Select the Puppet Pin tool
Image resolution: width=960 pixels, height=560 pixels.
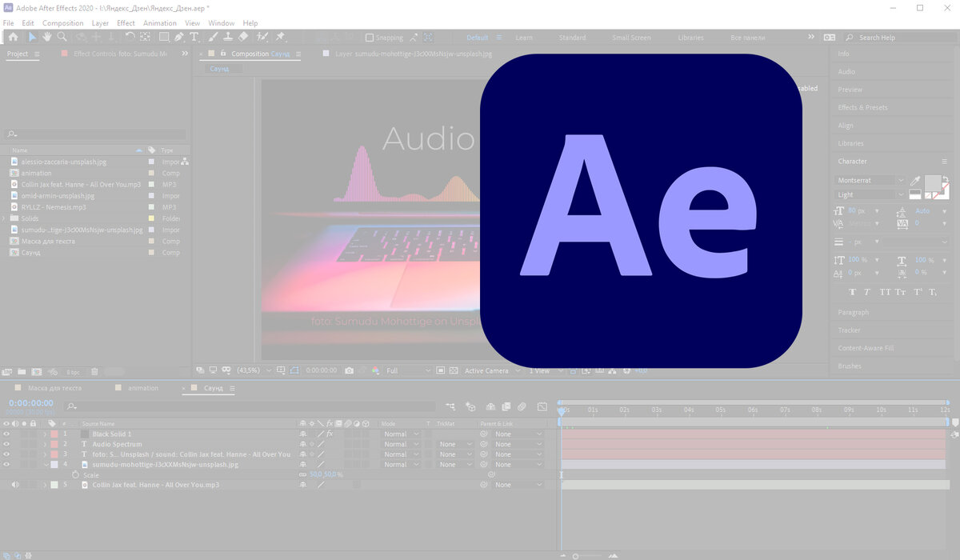tap(280, 37)
